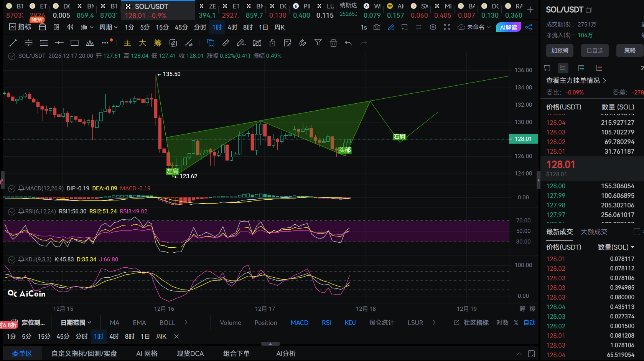Viewport: 644px width, 361px height.
Task: Take a chart screenshot with the camera icon
Action: pos(377,27)
